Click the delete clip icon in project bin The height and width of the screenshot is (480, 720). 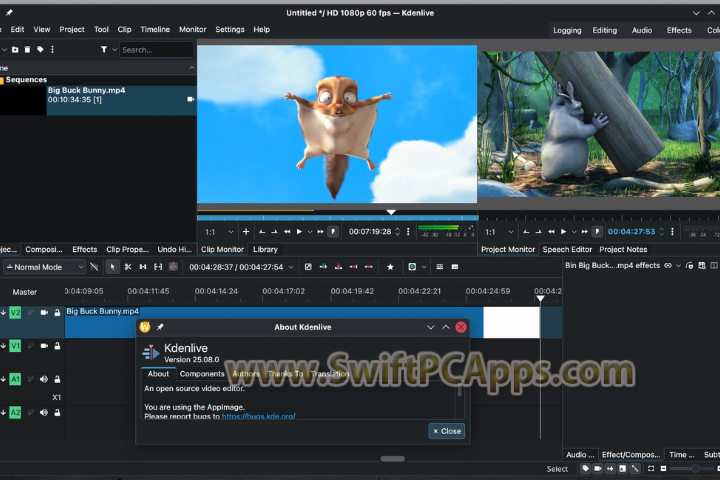(x=28, y=50)
